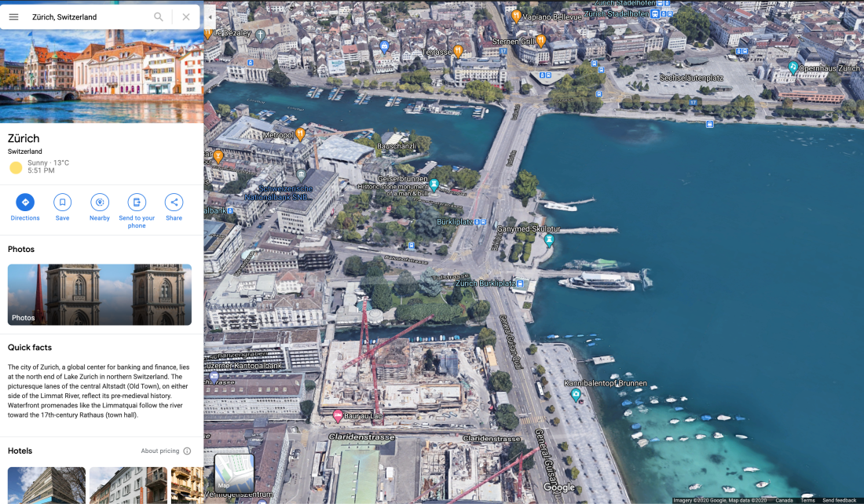The width and height of the screenshot is (864, 504).
Task: Click the Vapiano Bellevue restaurant marker
Action: pos(516,16)
